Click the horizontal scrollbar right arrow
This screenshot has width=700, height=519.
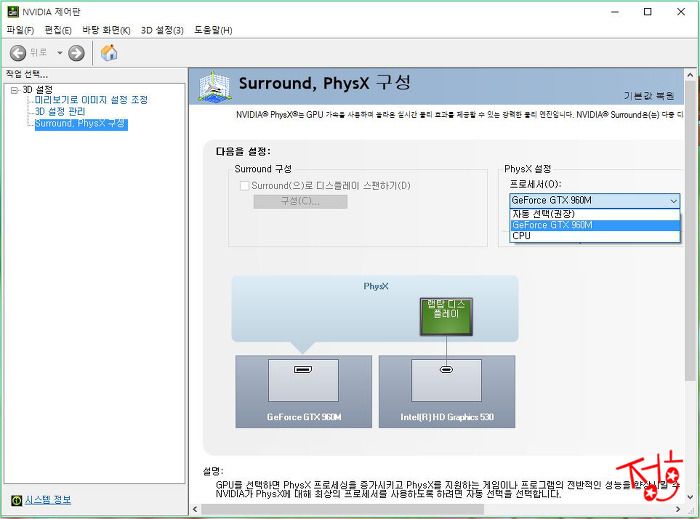[x=678, y=509]
